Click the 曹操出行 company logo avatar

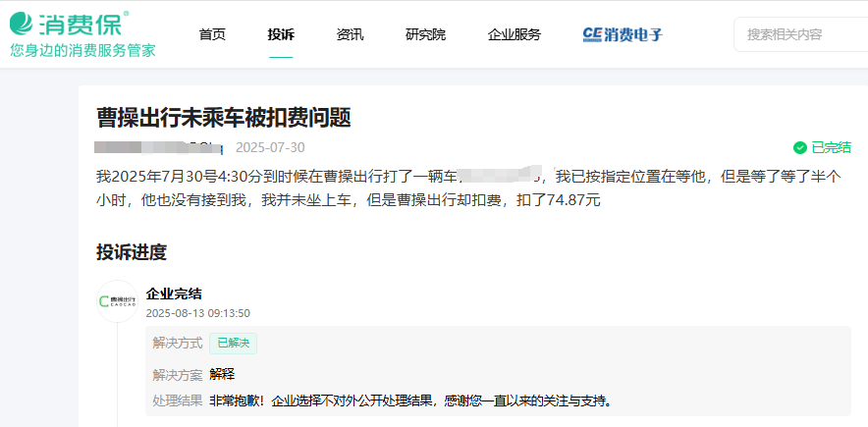coord(117,301)
